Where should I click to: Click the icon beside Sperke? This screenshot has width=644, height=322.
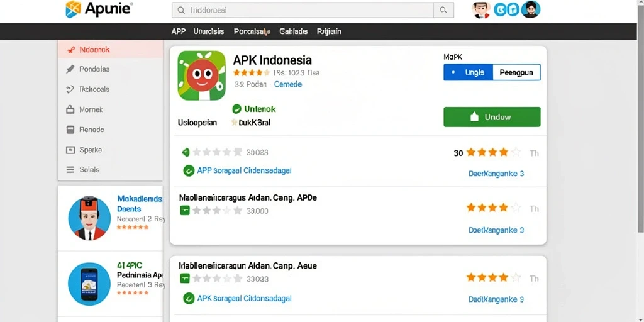(70, 150)
